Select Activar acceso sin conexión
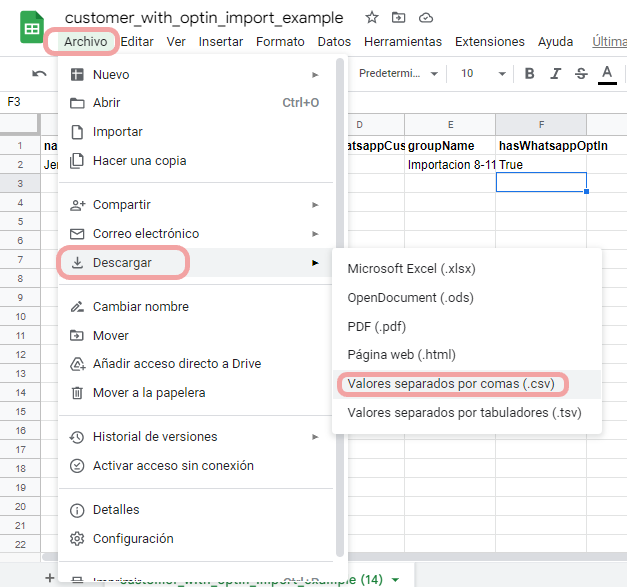Screen dimensions: 627x587 point(196,466)
